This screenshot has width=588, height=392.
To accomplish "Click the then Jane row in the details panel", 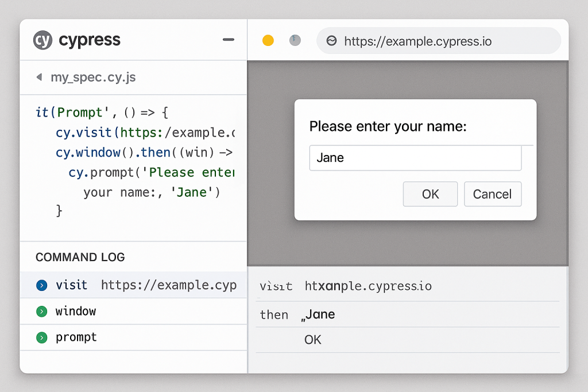I will pos(408,315).
